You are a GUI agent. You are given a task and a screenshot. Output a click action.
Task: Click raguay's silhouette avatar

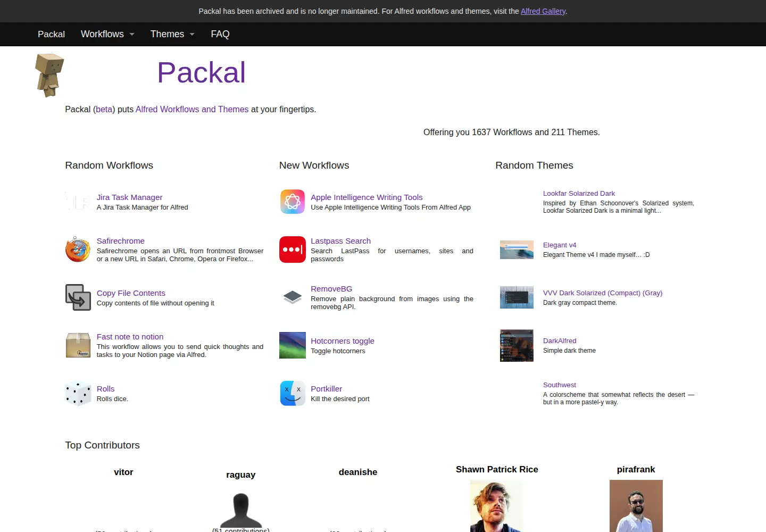(241, 510)
